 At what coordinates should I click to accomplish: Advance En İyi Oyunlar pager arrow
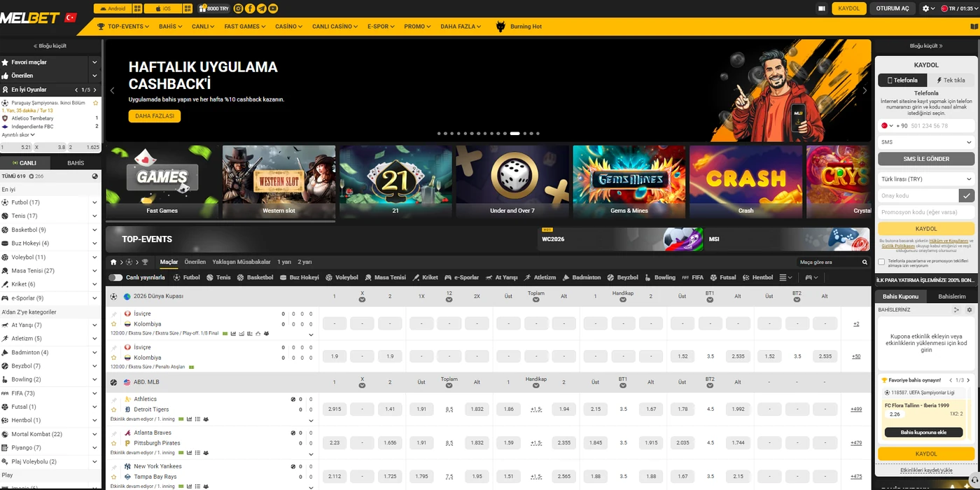pyautogui.click(x=94, y=90)
